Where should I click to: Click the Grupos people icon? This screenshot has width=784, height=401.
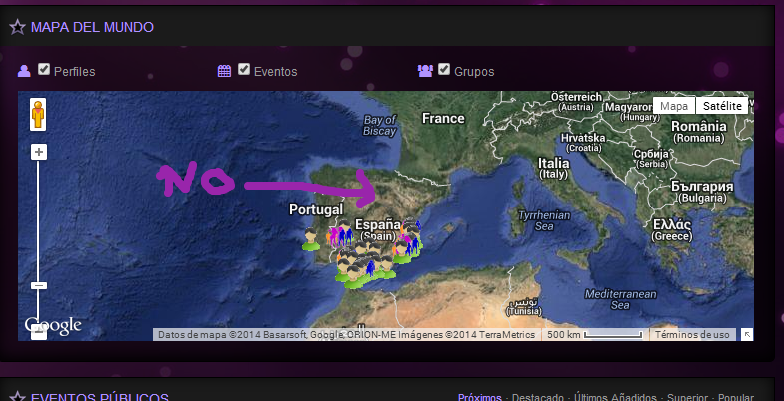425,71
